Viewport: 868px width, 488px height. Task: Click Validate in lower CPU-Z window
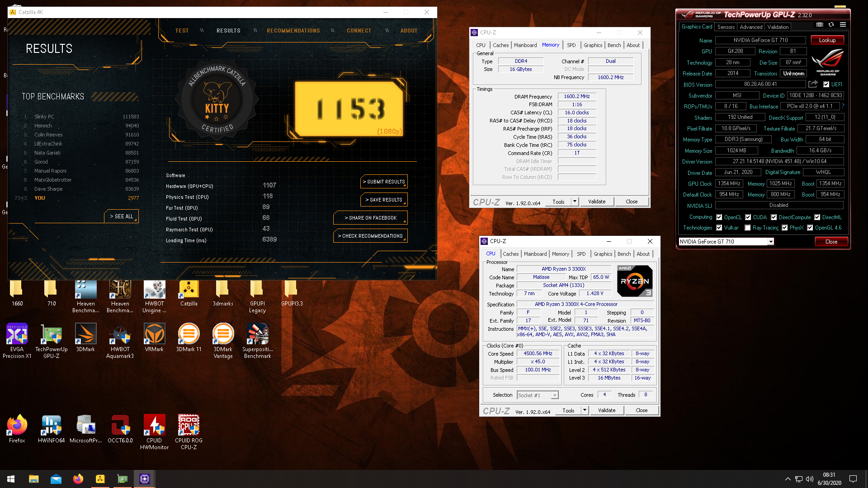pyautogui.click(x=607, y=410)
